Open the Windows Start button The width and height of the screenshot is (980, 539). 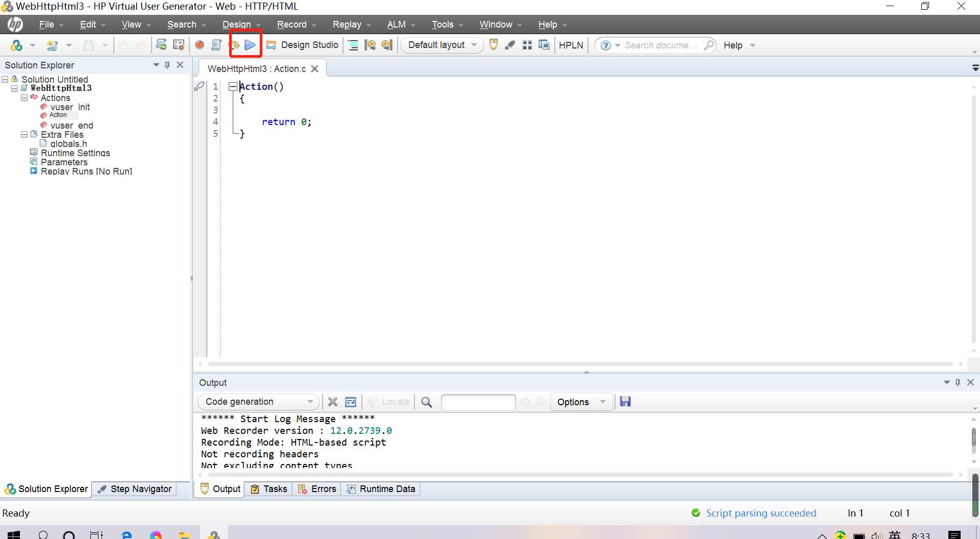(x=14, y=534)
